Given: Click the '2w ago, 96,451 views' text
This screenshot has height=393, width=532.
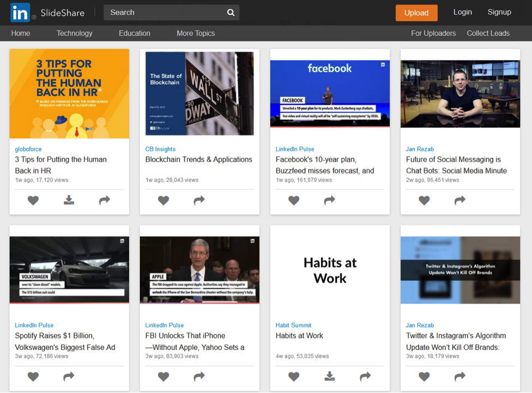Looking at the screenshot, I should (432, 180).
